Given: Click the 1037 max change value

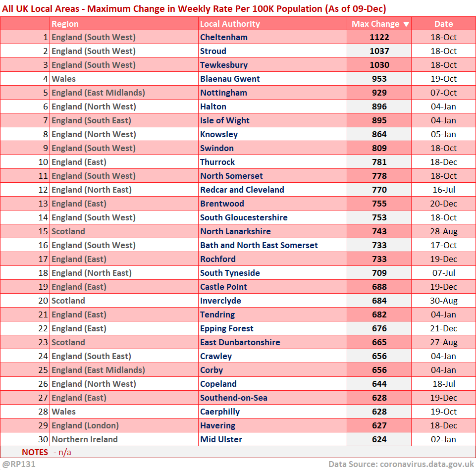Looking at the screenshot, I should coord(379,51).
